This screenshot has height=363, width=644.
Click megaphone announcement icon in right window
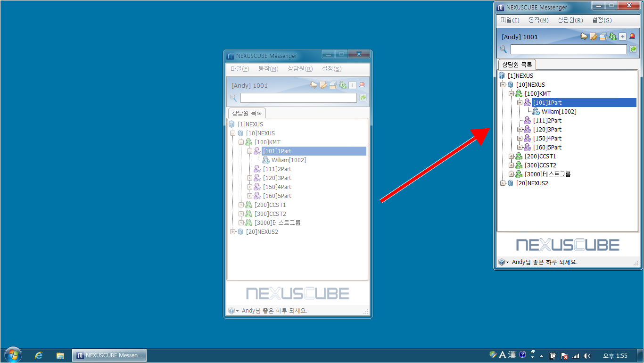click(584, 36)
